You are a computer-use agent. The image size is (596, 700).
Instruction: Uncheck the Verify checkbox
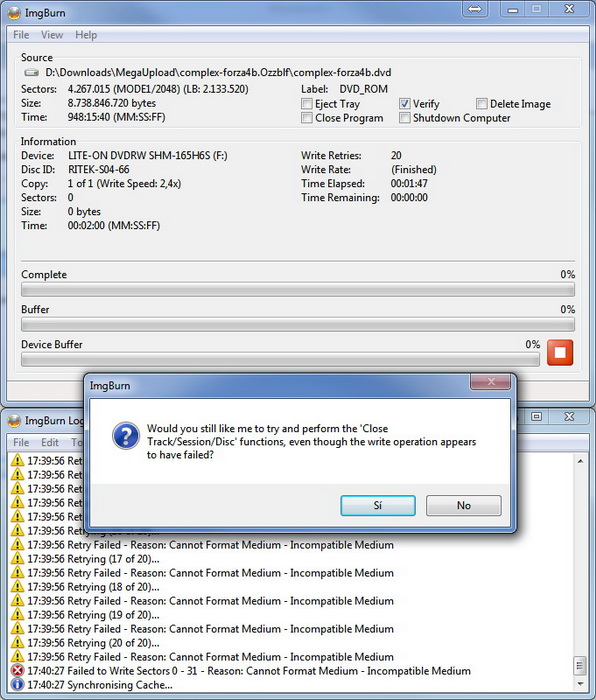pos(404,104)
